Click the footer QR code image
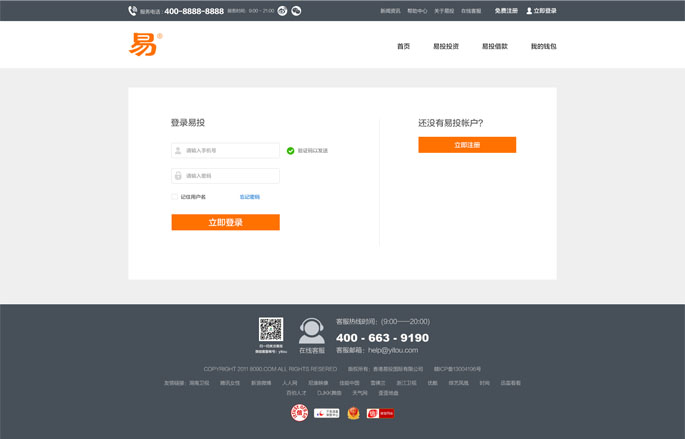Image resolution: width=685 pixels, height=439 pixels. [271, 329]
